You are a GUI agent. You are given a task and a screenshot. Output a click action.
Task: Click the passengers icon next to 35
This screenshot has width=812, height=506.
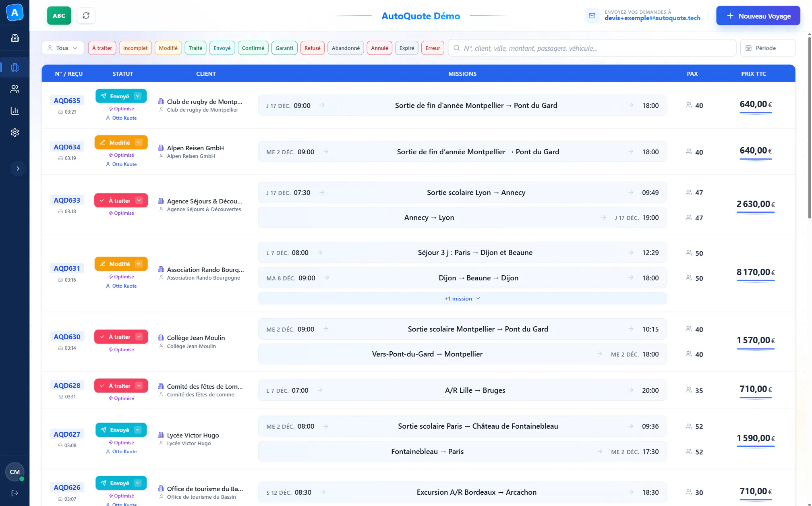point(689,390)
